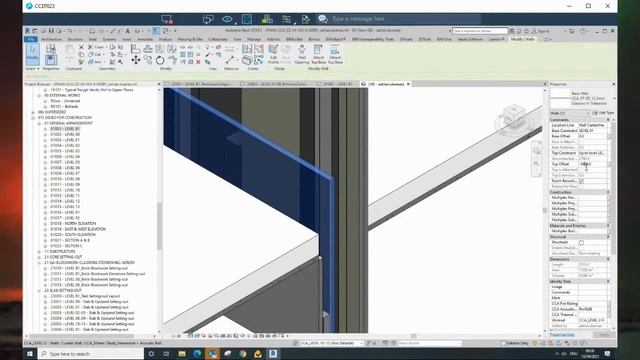
Task: Click the 3D view horizontal scrollbar
Action: 413,336
